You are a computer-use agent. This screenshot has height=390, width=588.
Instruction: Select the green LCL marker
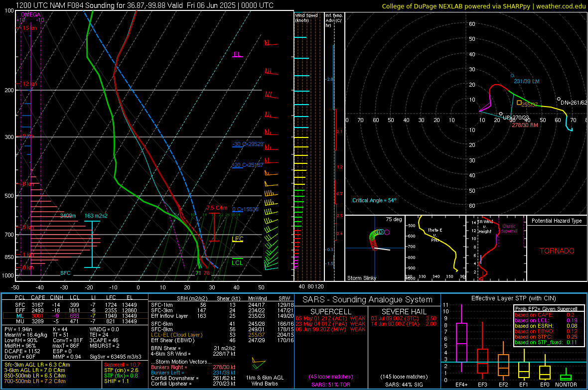pos(237,262)
